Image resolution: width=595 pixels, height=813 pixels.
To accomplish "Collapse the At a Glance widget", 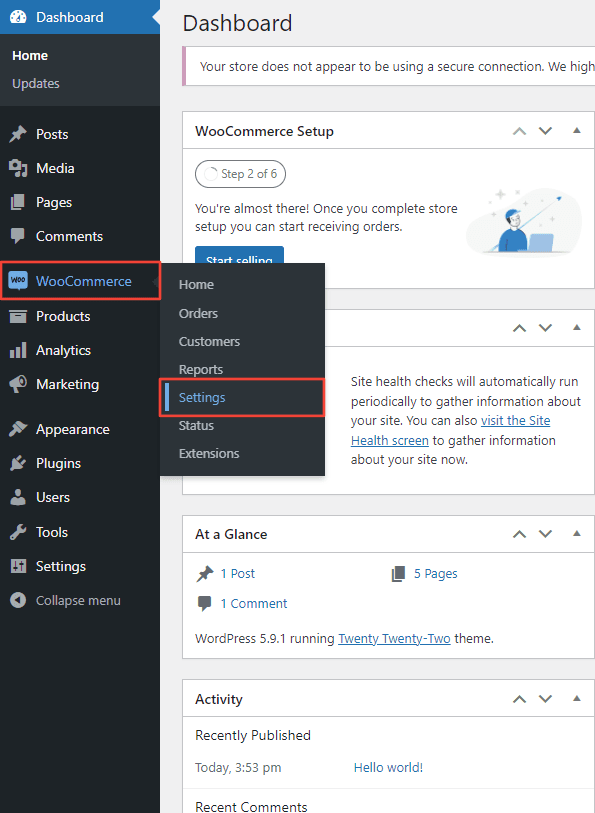I will point(576,534).
